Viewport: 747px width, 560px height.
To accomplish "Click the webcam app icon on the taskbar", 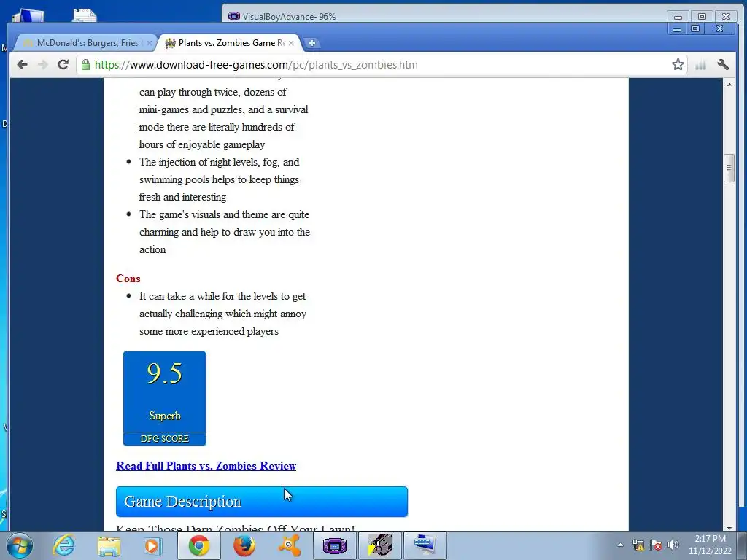I will [379, 545].
